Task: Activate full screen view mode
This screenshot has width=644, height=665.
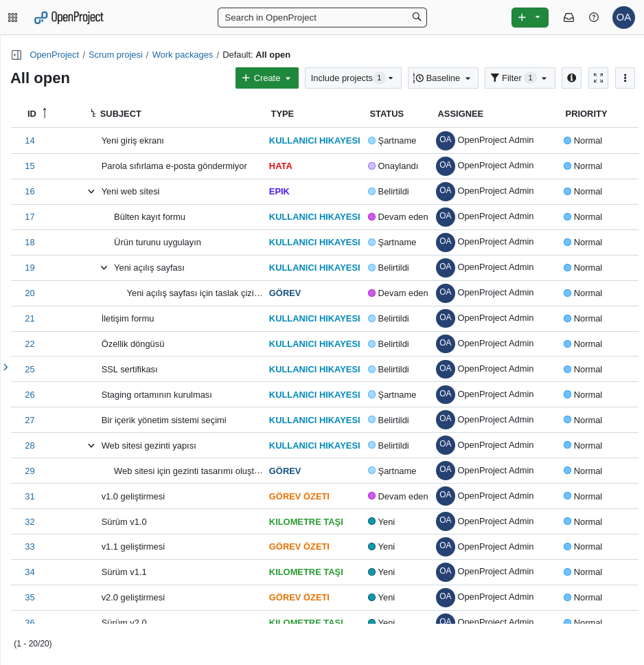Action: click(x=598, y=78)
